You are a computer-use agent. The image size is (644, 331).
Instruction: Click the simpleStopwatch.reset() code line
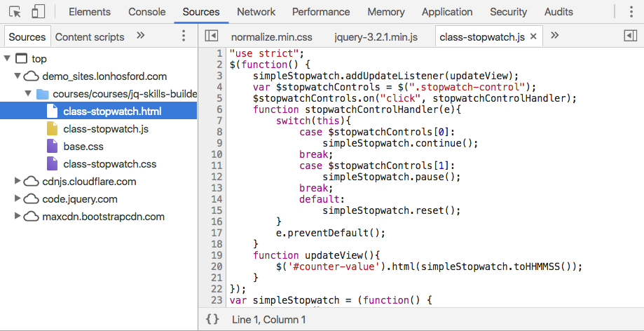tap(392, 210)
